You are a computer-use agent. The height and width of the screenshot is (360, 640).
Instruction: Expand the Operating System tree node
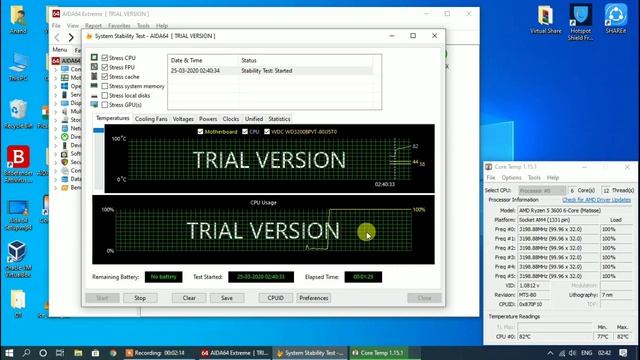point(56,86)
